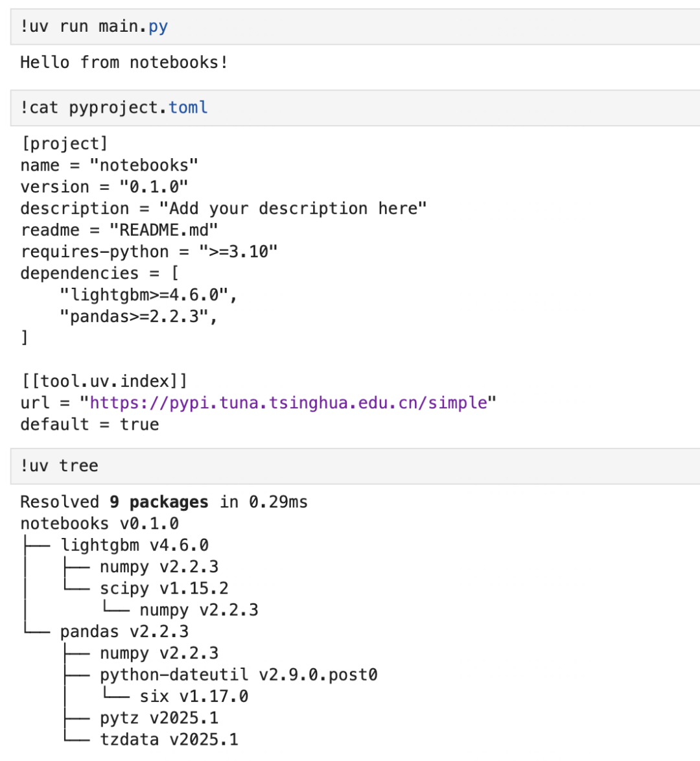Click the 'default = true' output line

89,425
